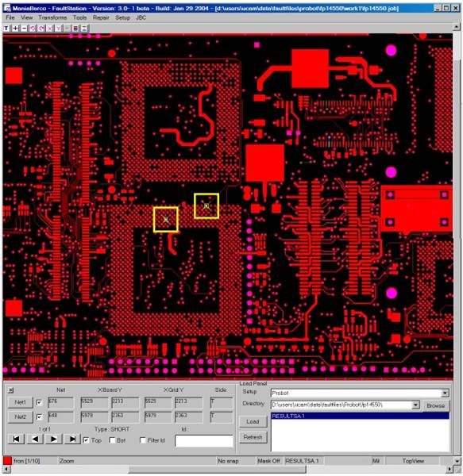
Task: Click the mirror X toolbar icon
Action: pos(50,29)
